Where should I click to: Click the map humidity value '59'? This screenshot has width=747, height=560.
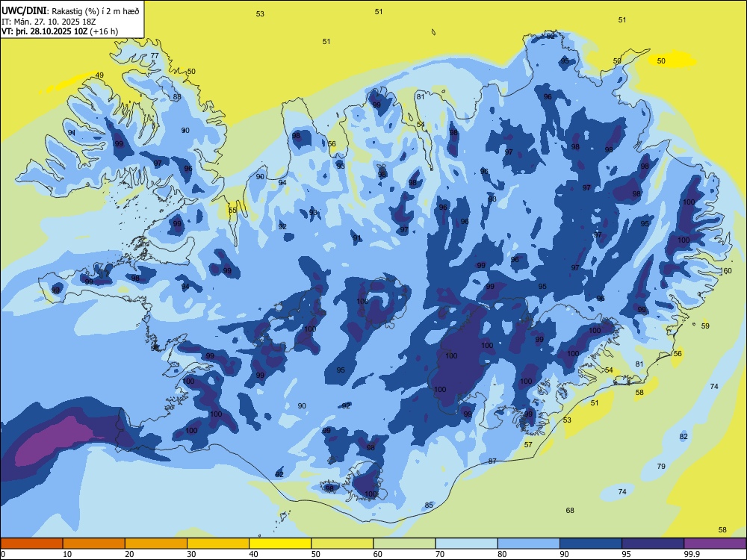pos(706,326)
